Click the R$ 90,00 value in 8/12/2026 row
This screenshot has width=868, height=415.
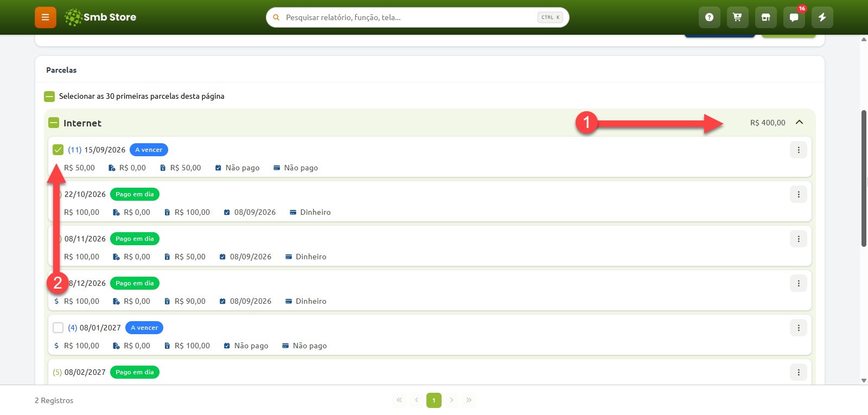tap(190, 301)
